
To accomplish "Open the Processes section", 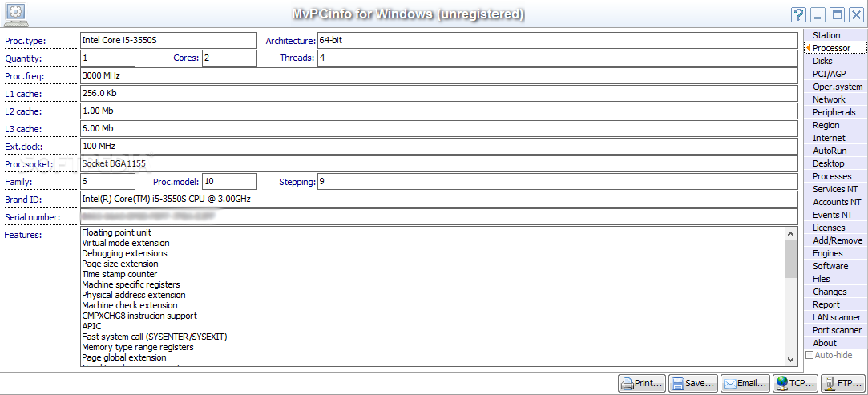I will [x=835, y=176].
